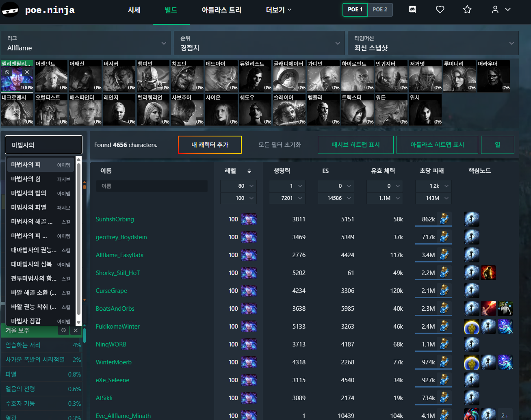Open the 리그 Allflame dropdown

tap(86, 43)
